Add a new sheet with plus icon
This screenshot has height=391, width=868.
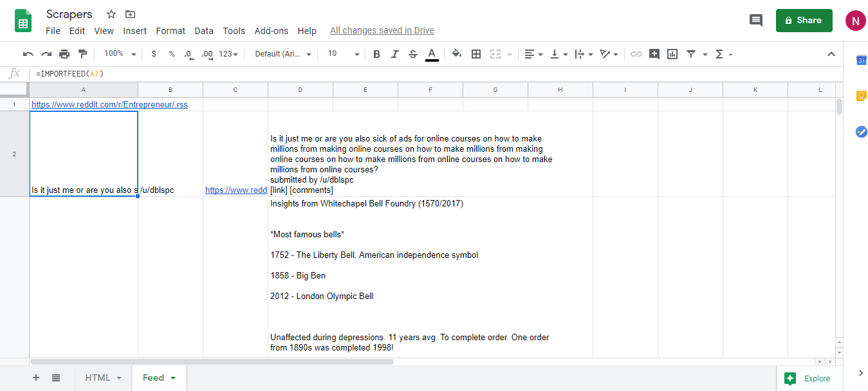[36, 378]
